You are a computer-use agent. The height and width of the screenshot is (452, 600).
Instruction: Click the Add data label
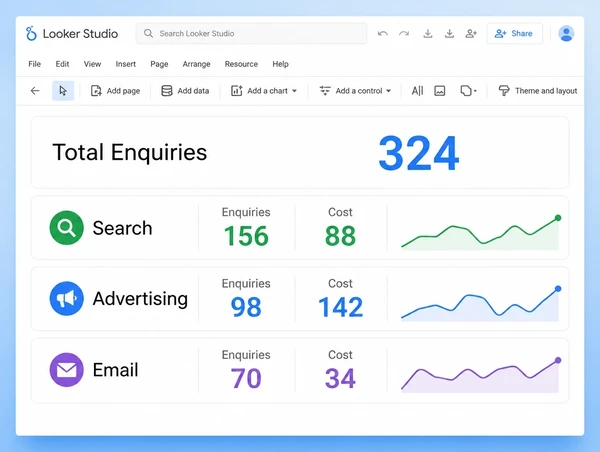coord(193,91)
